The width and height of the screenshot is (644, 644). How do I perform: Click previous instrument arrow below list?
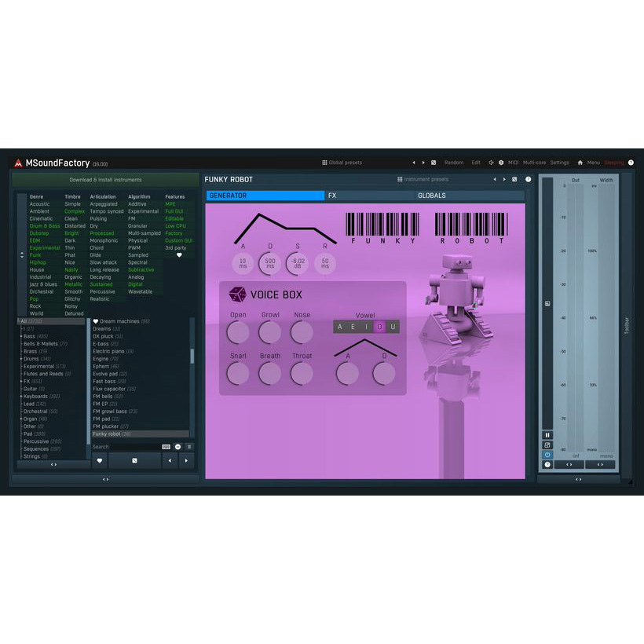click(170, 461)
